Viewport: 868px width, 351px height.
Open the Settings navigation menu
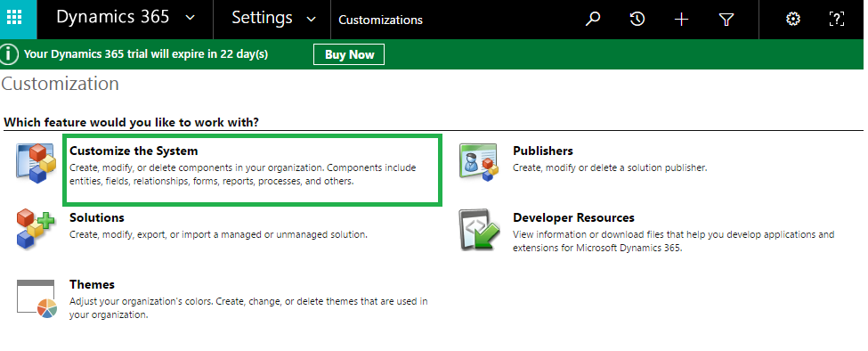pos(262,18)
